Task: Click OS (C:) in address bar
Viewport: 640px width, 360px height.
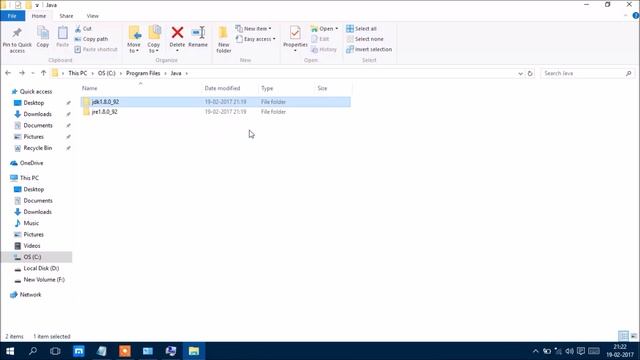Action: coord(107,73)
